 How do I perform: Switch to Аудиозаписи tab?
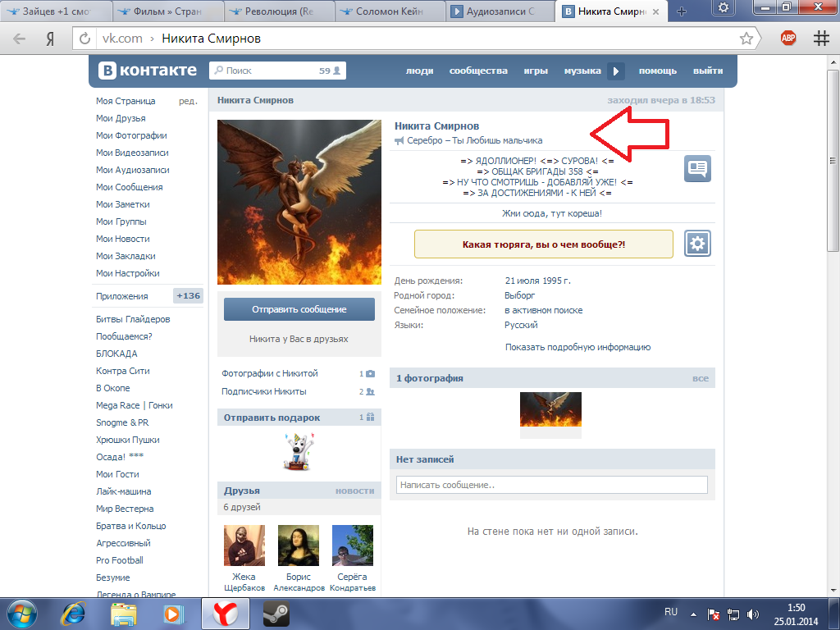click(x=500, y=11)
